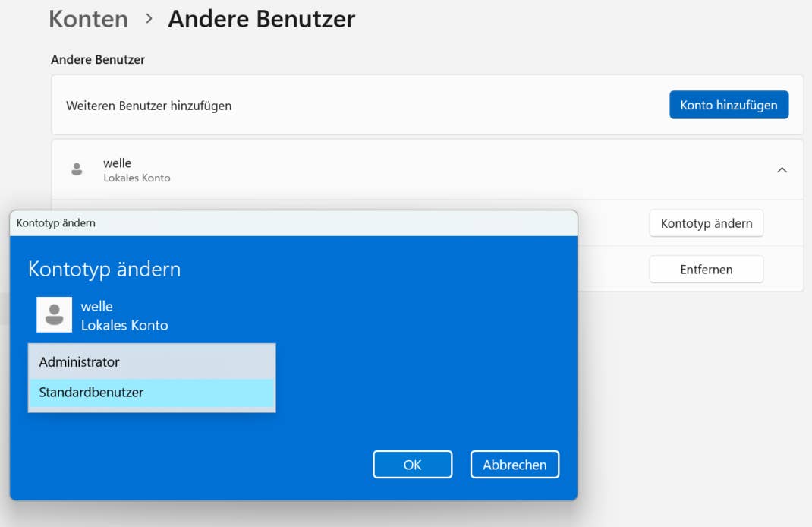Click the large Kontotyp ändern dialog heading
The height and width of the screenshot is (527, 812).
105,269
